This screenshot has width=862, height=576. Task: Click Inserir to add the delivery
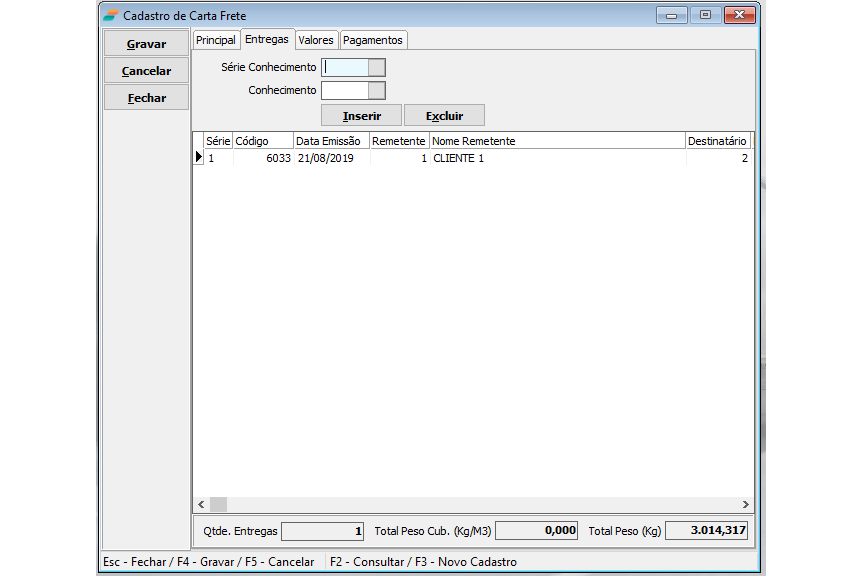click(x=361, y=116)
